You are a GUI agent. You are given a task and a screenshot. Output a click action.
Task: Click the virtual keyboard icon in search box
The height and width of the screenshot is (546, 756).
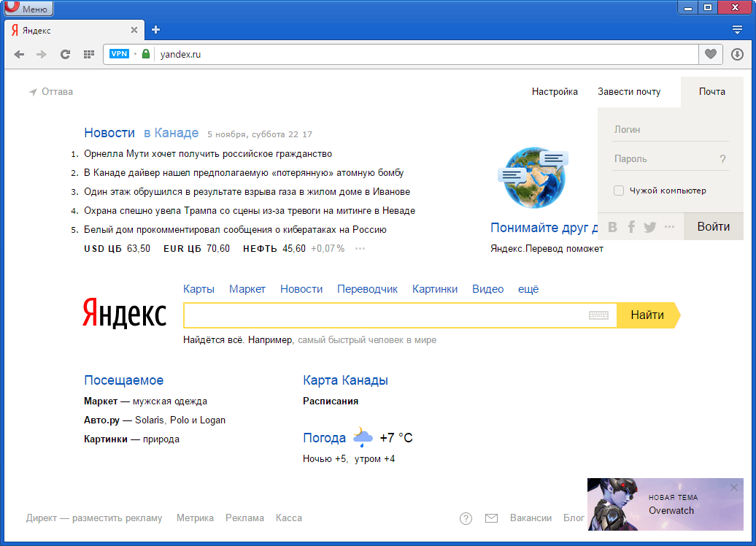(x=598, y=315)
